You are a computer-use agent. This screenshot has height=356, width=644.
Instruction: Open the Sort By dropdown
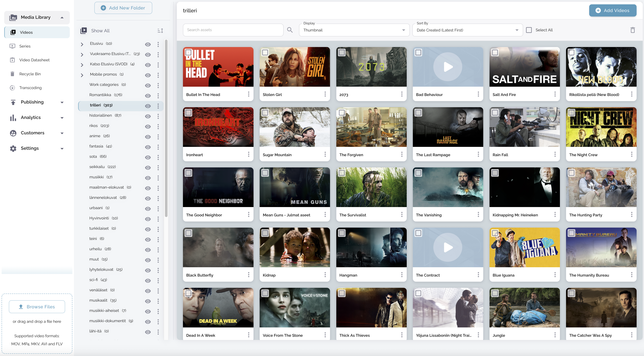click(467, 30)
